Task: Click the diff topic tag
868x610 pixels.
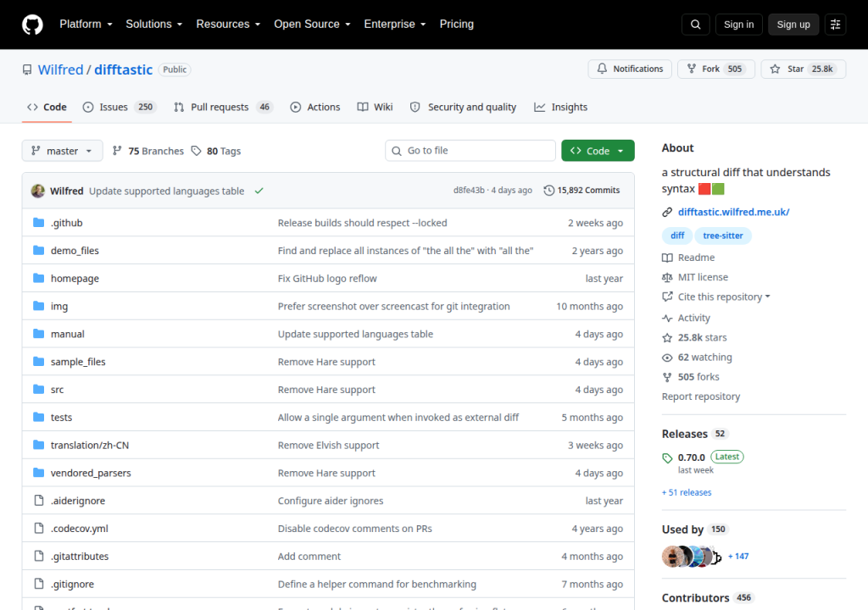Action: coord(677,236)
